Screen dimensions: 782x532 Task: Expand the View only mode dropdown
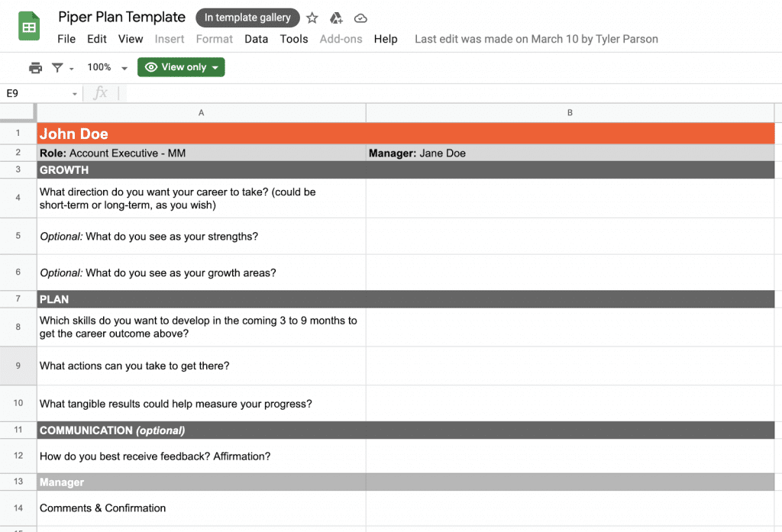coord(181,67)
